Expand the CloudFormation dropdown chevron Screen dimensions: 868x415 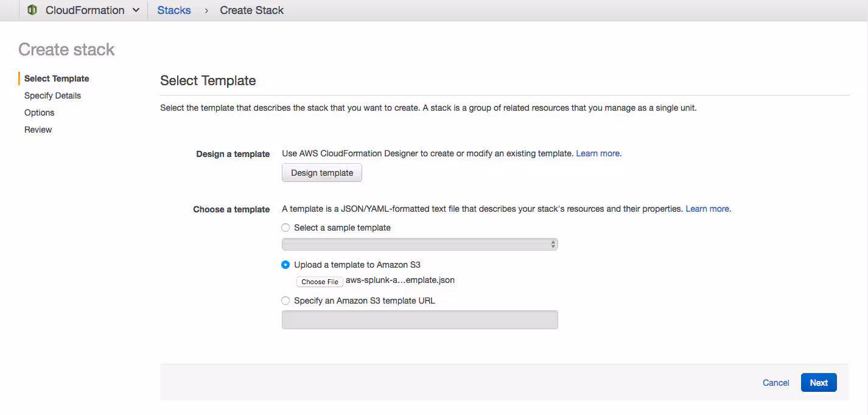pos(136,10)
